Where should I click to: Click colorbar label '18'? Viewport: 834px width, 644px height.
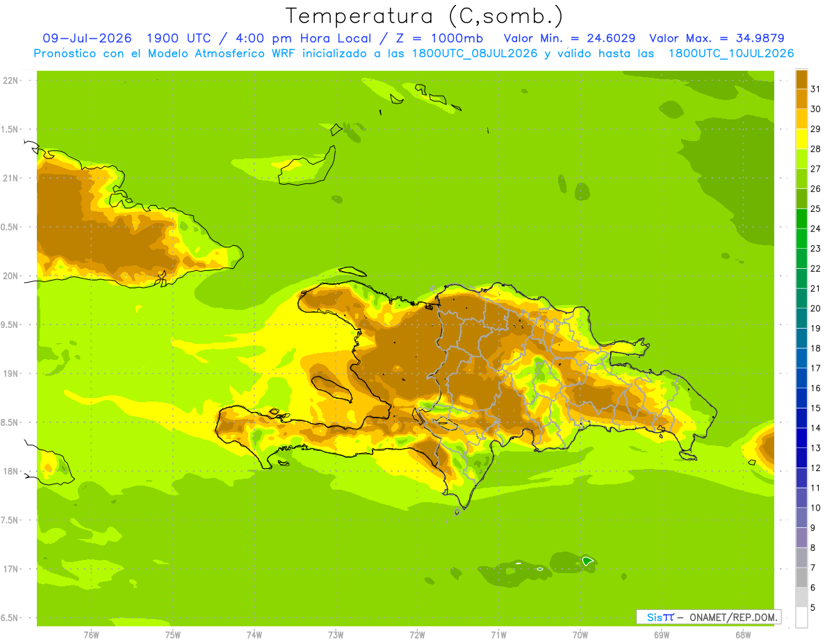pyautogui.click(x=816, y=348)
